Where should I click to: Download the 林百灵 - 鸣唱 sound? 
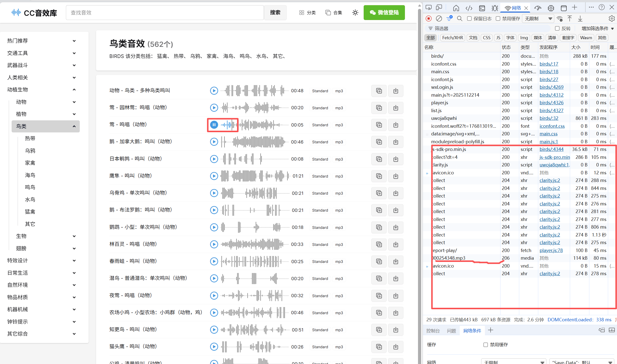click(x=396, y=244)
